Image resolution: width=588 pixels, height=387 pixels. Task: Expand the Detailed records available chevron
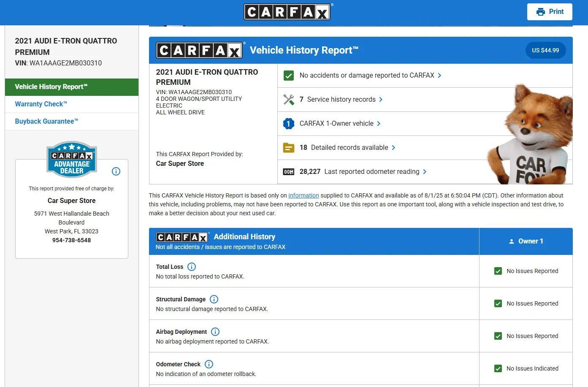[394, 148]
